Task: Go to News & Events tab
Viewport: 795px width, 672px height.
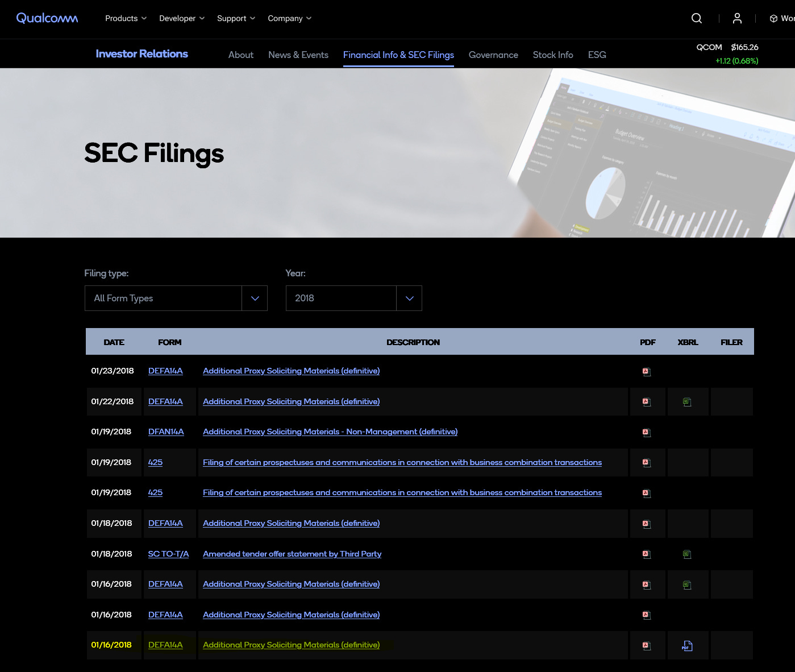Action: click(x=298, y=55)
